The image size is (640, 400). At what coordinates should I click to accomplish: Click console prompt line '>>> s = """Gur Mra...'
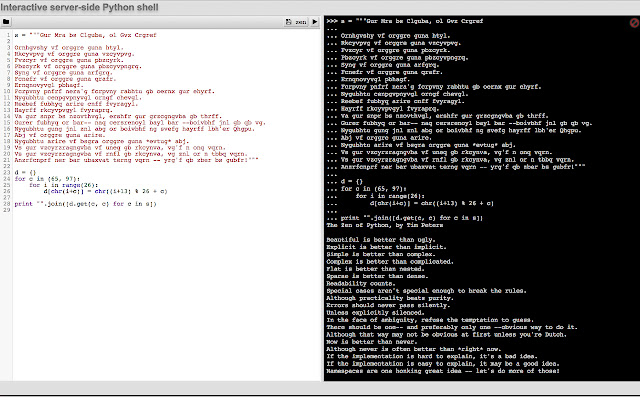tap(404, 21)
